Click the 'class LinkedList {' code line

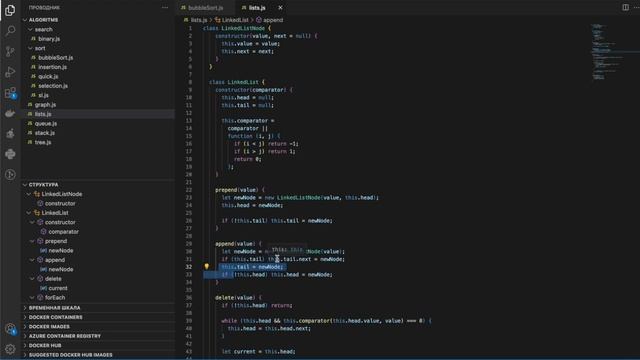tap(237, 82)
